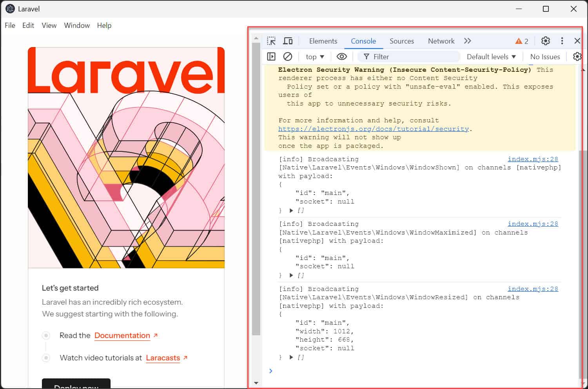This screenshot has height=389, width=588.
Task: Open the Laravel Documentation link
Action: tap(122, 336)
